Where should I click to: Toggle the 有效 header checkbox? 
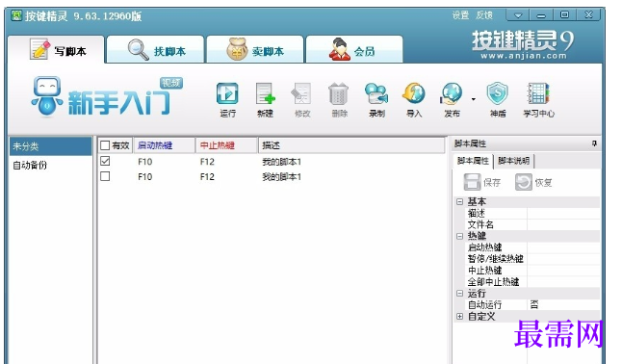tap(105, 145)
